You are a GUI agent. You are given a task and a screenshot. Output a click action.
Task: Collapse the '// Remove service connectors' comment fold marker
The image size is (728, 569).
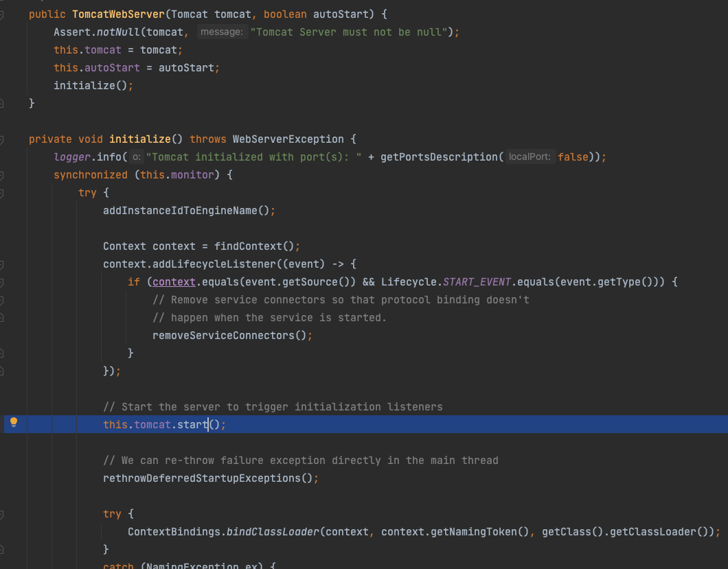click(x=1, y=300)
